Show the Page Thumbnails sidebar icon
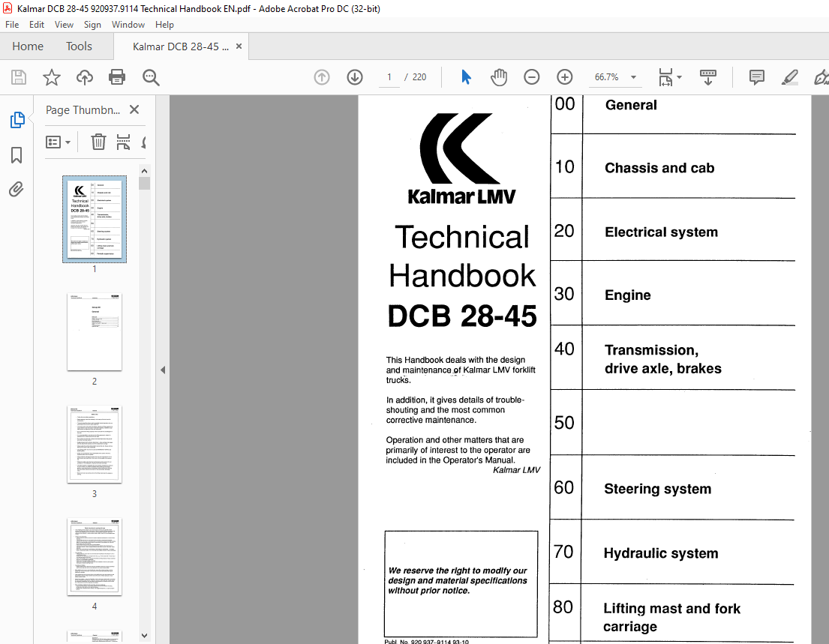The height and width of the screenshot is (644, 829). point(17,120)
